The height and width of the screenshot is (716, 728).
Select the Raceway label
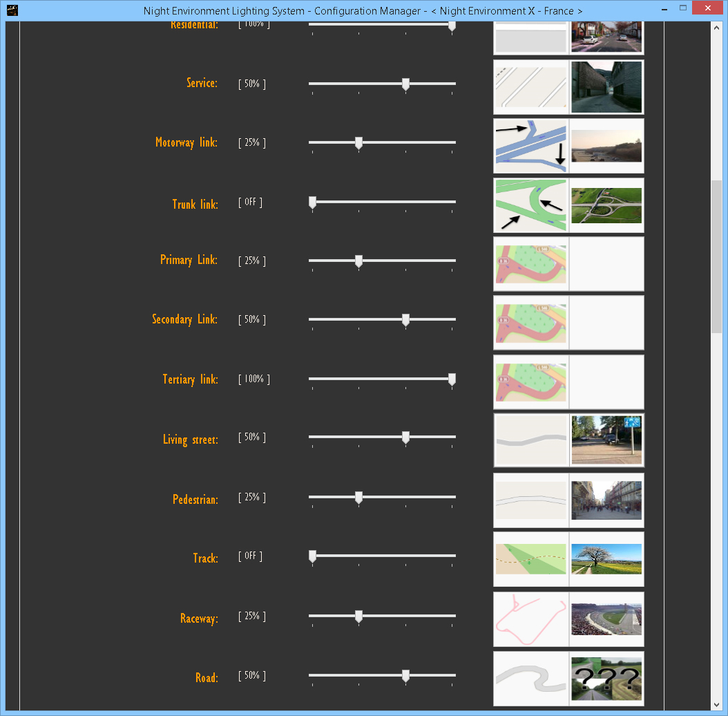pyautogui.click(x=199, y=619)
